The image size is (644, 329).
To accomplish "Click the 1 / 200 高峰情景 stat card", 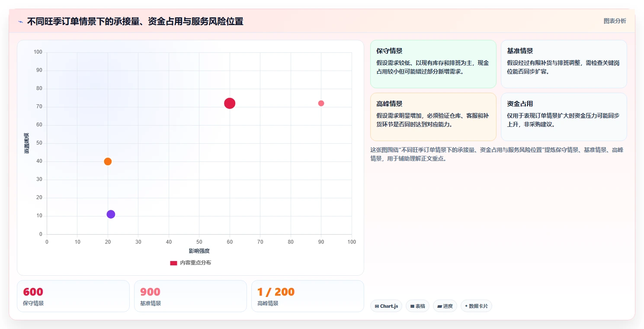I will click(x=308, y=296).
